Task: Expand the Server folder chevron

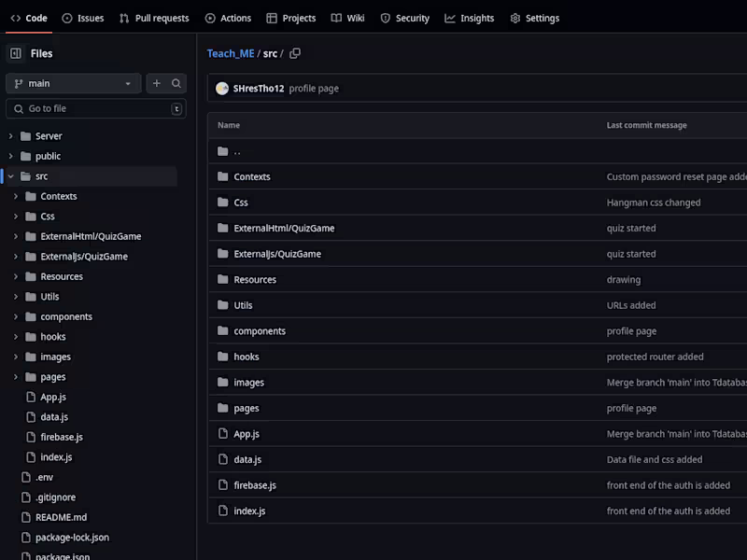Action: pos(11,136)
